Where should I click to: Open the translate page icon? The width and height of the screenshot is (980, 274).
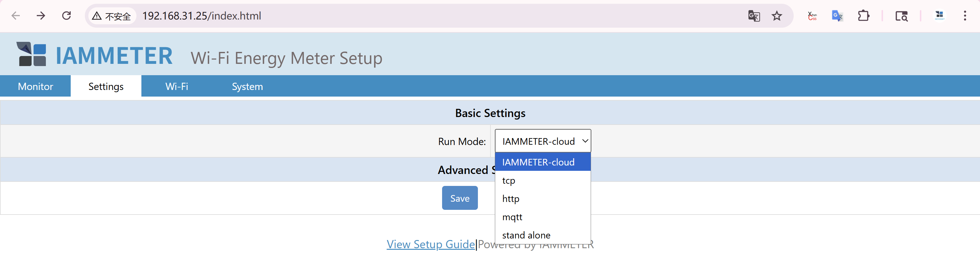point(754,16)
